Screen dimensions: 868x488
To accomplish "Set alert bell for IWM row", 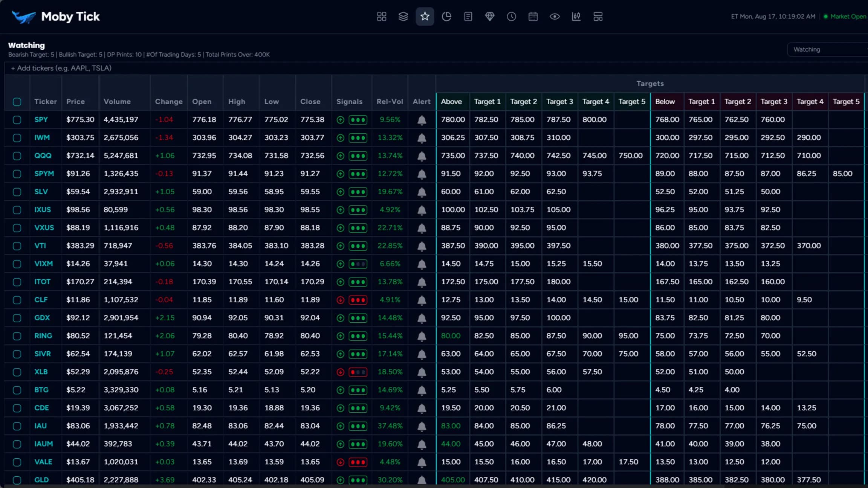I will [x=422, y=138].
